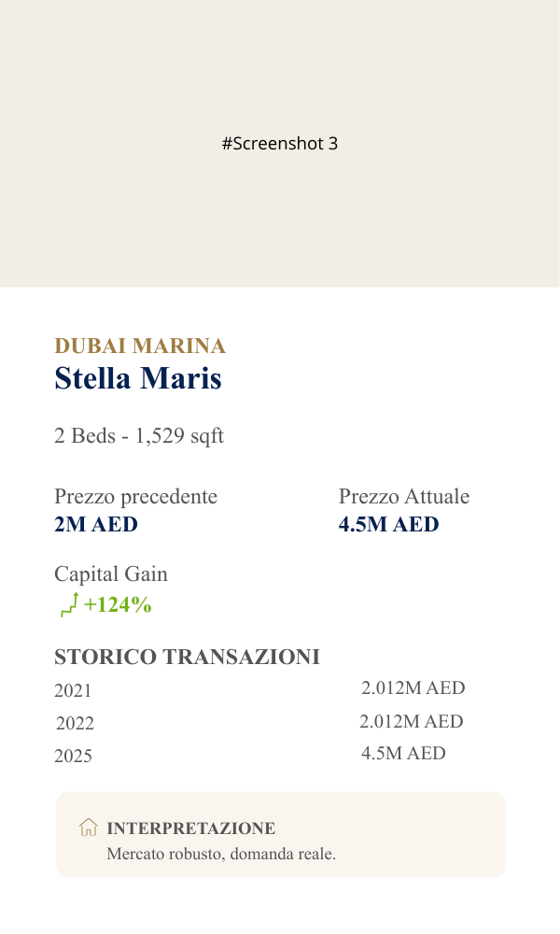Click the Mercato robusto, domanda reale text

pyautogui.click(x=221, y=854)
